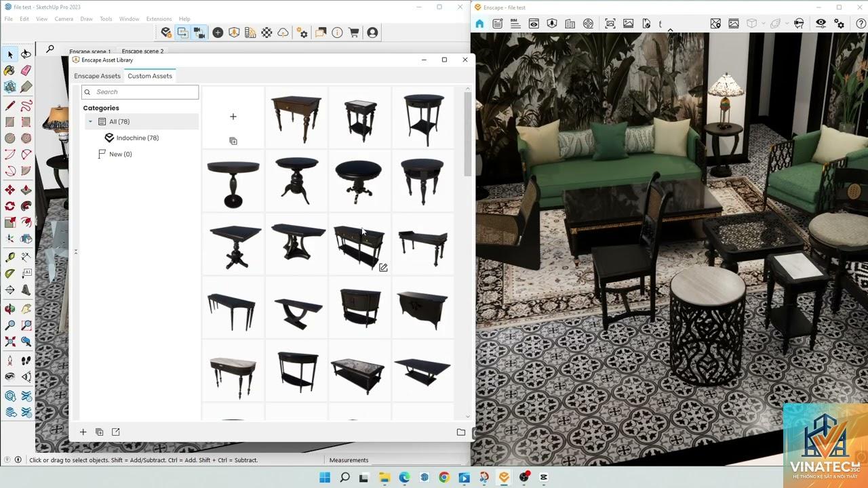Viewport: 868px width, 488px height.
Task: Open Enscape About info icon
Action: pyautogui.click(x=337, y=33)
